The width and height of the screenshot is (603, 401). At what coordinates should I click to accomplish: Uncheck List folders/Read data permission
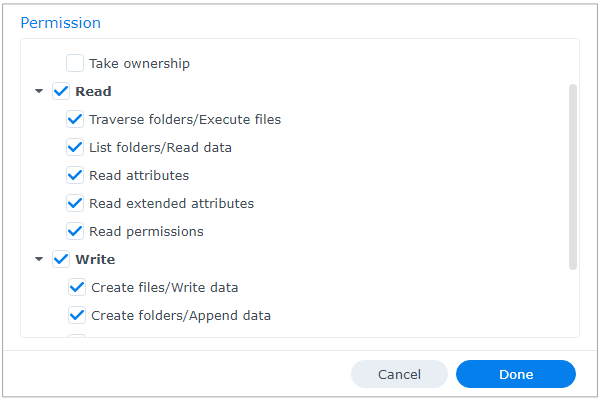75,147
